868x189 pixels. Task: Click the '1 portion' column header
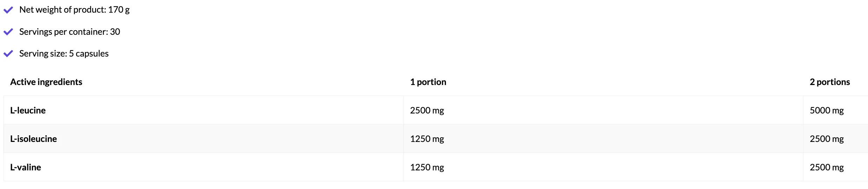[428, 82]
